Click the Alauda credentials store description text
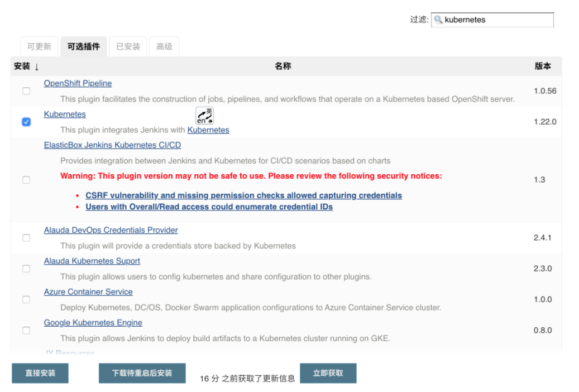 (178, 246)
